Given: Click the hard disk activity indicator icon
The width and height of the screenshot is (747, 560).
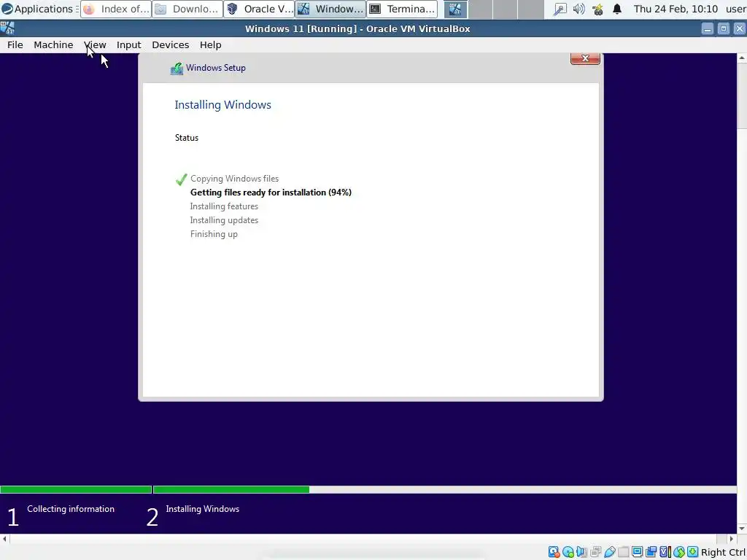Looking at the screenshot, I should (x=554, y=553).
